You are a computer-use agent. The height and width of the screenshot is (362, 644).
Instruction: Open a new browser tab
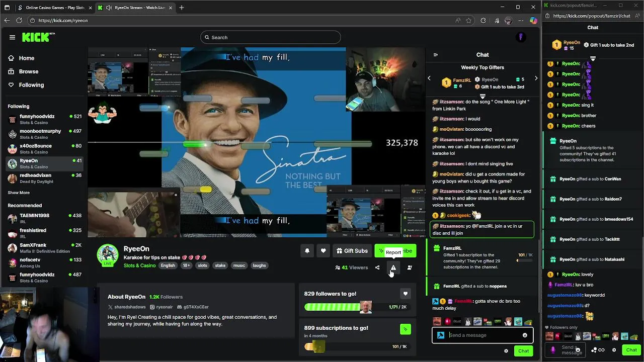(182, 8)
